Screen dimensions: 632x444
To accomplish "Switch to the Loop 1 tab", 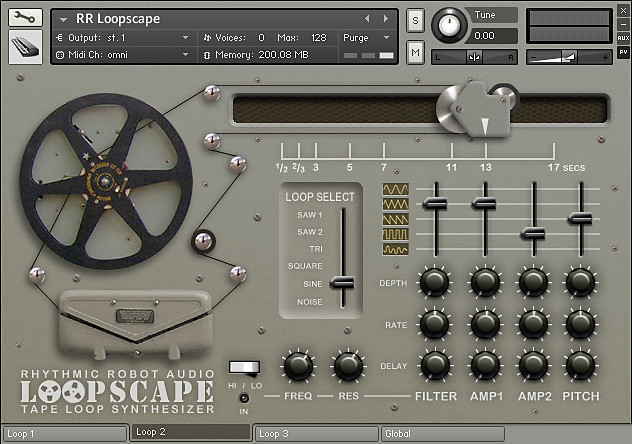I will pos(65,434).
